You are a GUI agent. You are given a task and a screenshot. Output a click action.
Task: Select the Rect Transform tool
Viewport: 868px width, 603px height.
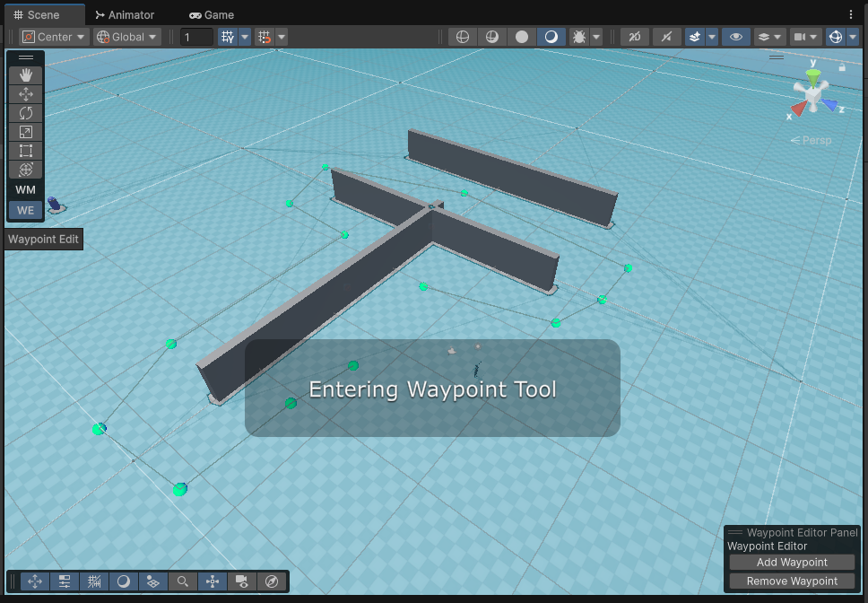coord(25,151)
